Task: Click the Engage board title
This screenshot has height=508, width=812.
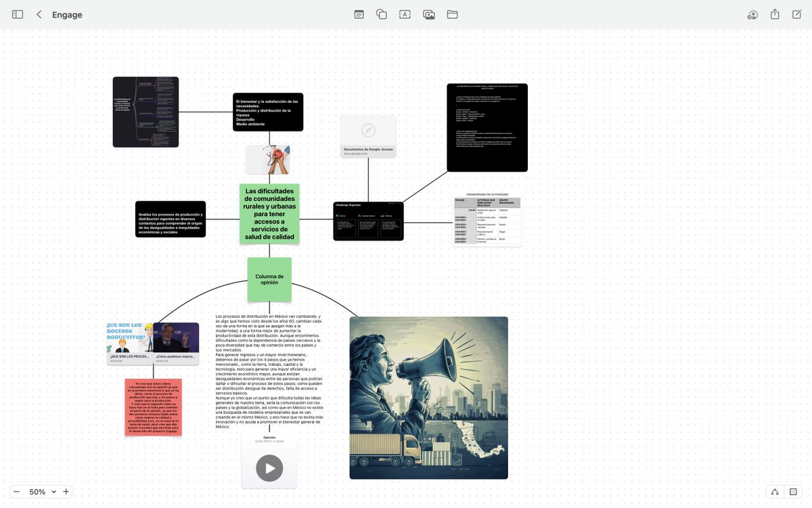Action: (67, 14)
